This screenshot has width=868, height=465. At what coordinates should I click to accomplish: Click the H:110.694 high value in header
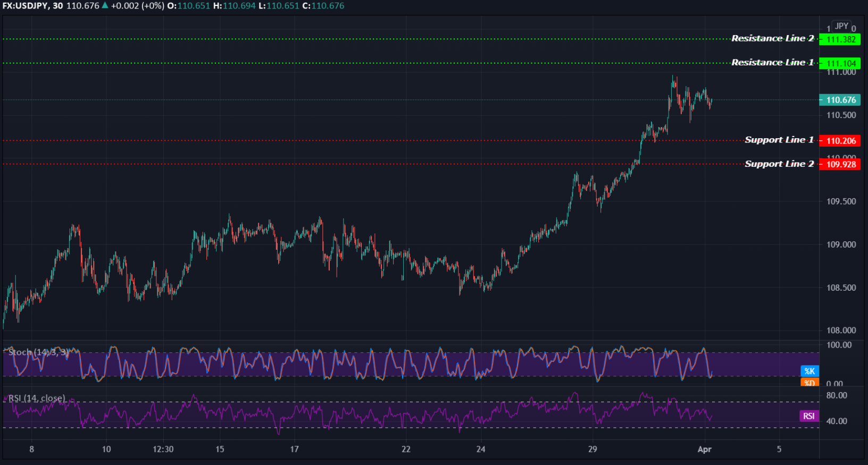pyautogui.click(x=235, y=6)
